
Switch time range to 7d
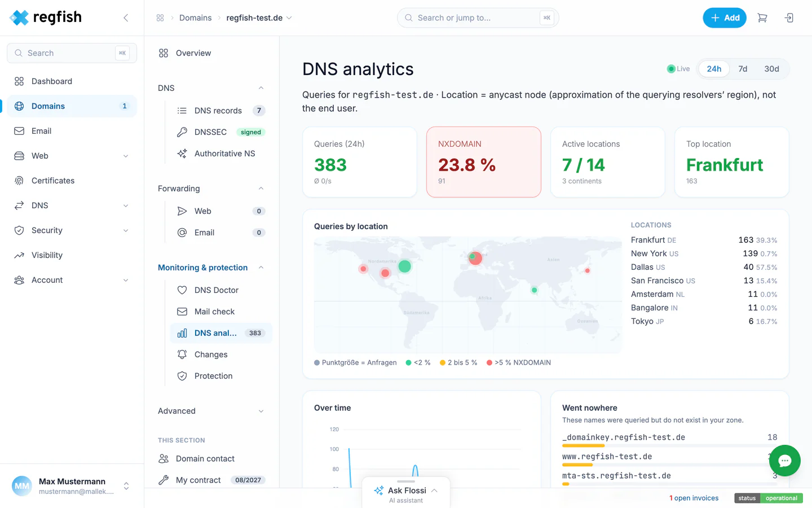pyautogui.click(x=743, y=69)
